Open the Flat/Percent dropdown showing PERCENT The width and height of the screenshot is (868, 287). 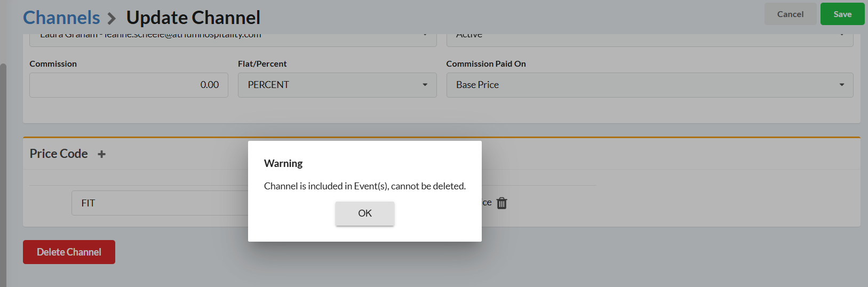pyautogui.click(x=337, y=85)
